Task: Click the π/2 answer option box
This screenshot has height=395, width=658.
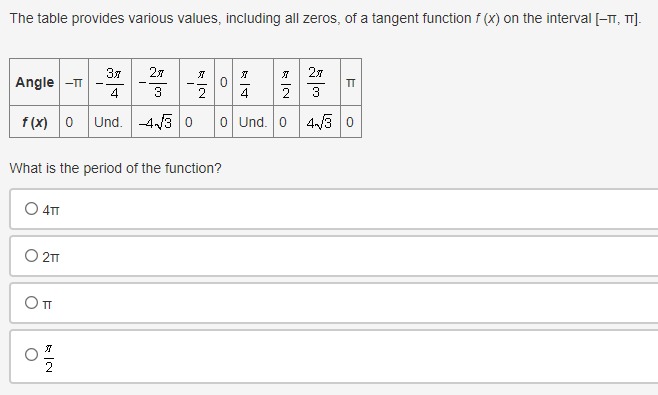Action: point(334,356)
